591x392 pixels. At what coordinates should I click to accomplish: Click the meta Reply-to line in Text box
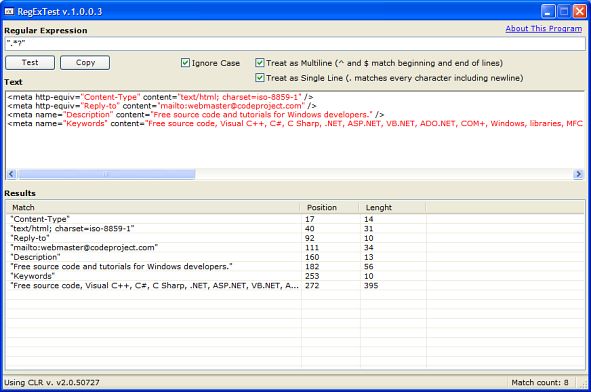(162, 106)
